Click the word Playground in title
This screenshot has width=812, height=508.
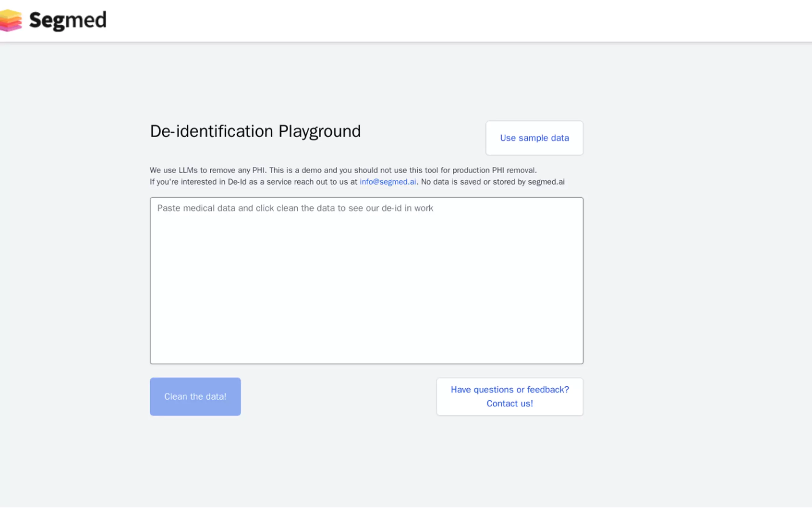(319, 131)
